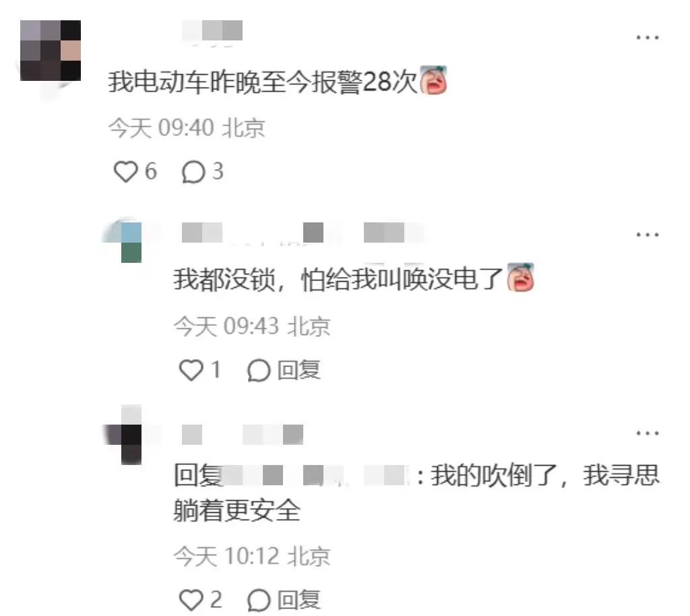690x616 pixels.
Task: Open the blurred username on the 09:43 reply
Action: (304, 233)
